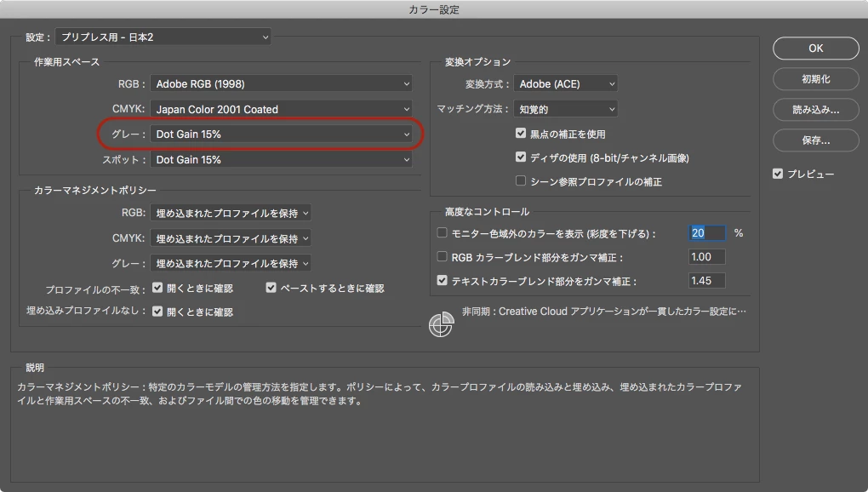868x492 pixels.
Task: Click the desaturate percentage field showing 20
Action: click(x=707, y=233)
